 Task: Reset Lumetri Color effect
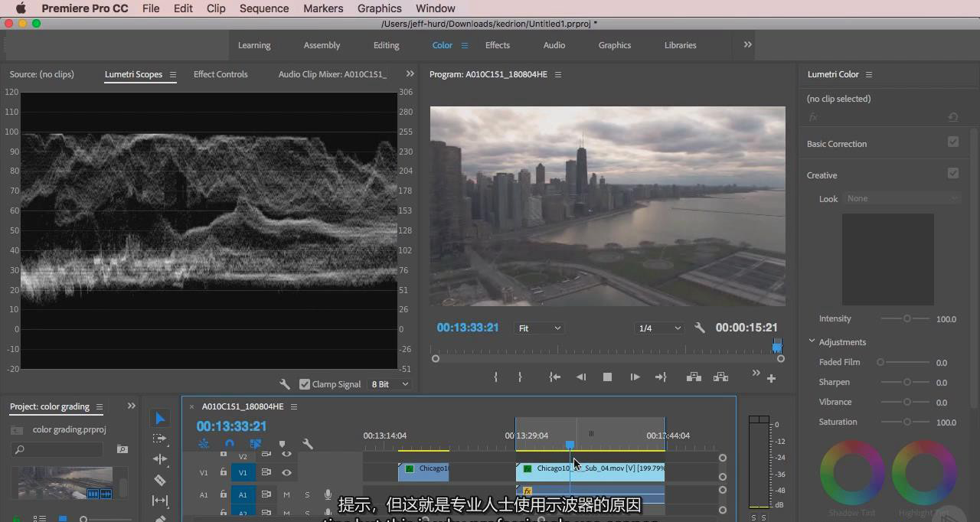coord(953,117)
